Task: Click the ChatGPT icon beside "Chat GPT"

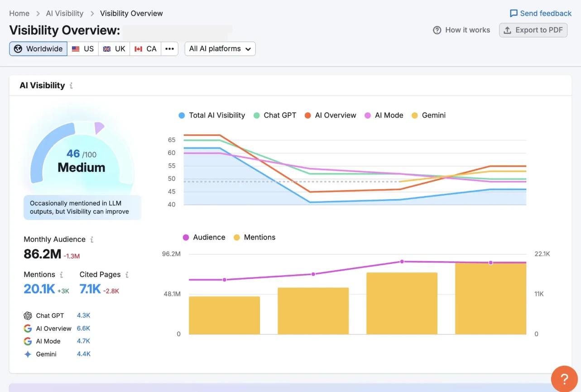Action: coord(28,316)
